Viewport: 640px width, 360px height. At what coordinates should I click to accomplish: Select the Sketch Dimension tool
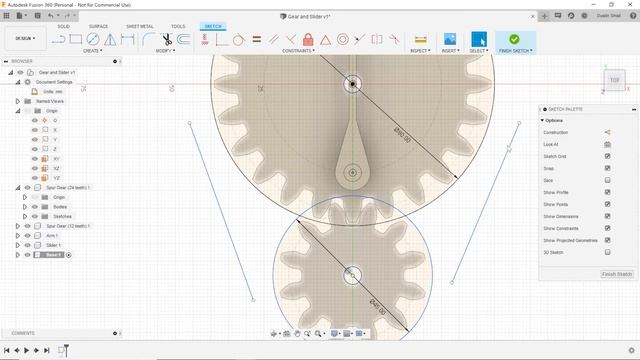pyautogui.click(x=127, y=39)
